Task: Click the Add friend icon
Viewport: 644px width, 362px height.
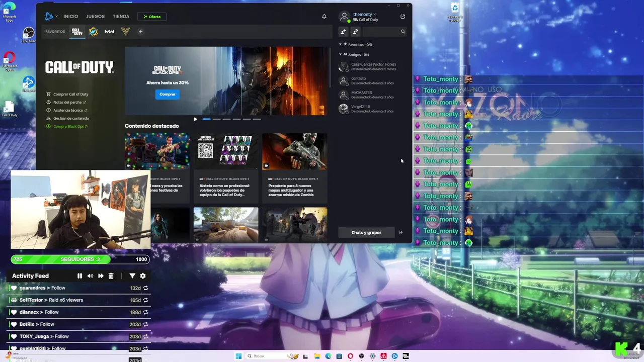Action: pos(343,32)
